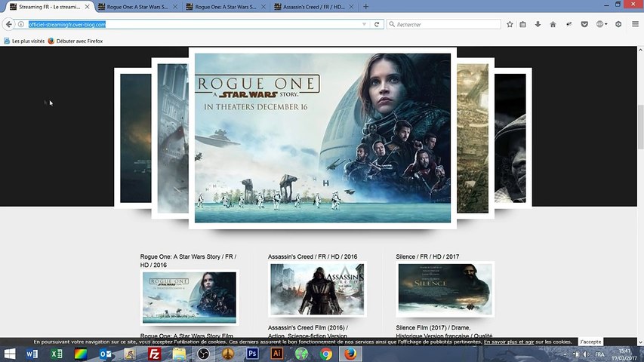The width and height of the screenshot is (644, 362).
Task: Open the Windows Start menu
Action: pyautogui.click(x=10, y=354)
